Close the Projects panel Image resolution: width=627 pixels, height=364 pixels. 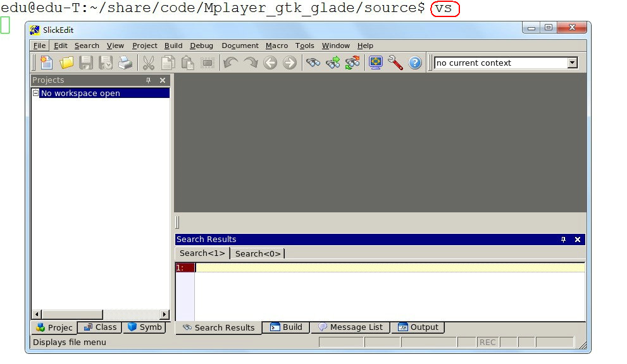(163, 80)
